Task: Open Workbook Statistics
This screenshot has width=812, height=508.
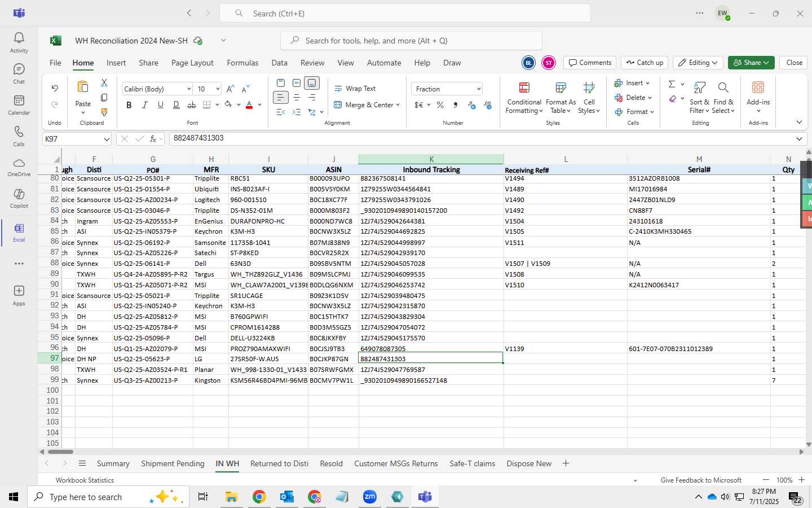Action: [x=85, y=480]
